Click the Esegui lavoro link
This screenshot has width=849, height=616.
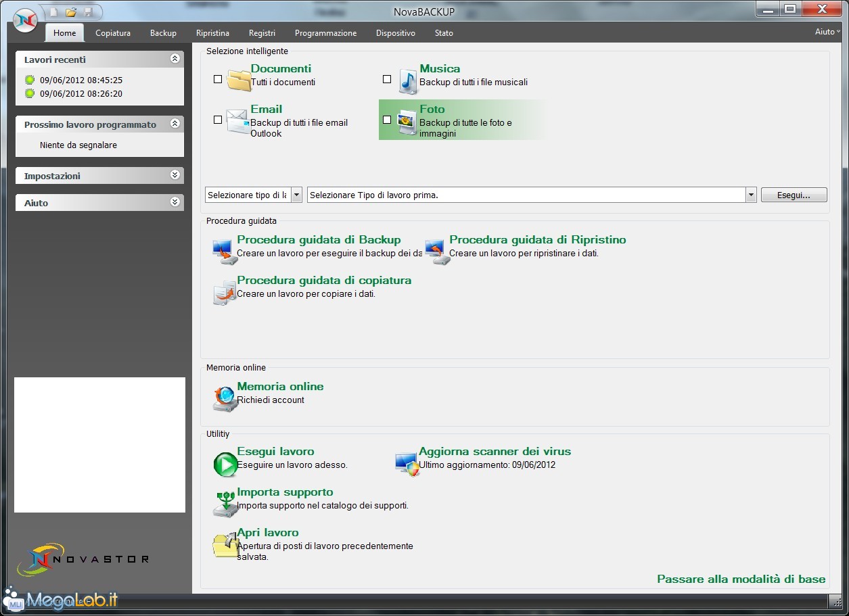275,451
